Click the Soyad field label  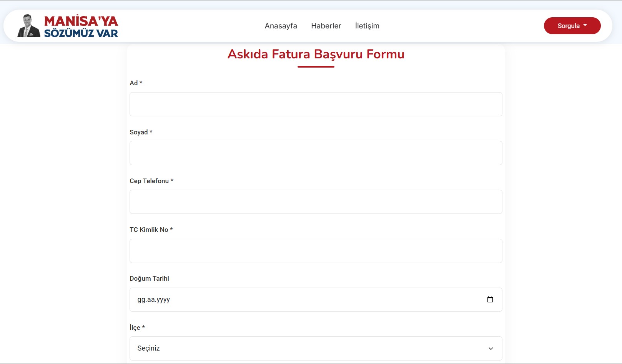click(x=139, y=132)
